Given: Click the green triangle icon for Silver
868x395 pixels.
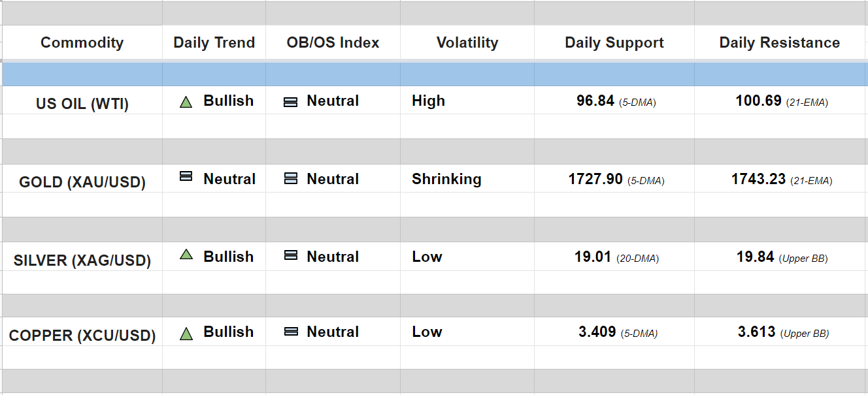Looking at the screenshot, I should pyautogui.click(x=186, y=255).
